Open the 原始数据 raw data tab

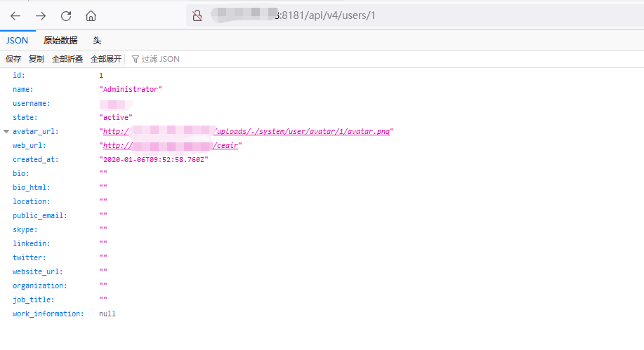(60, 41)
